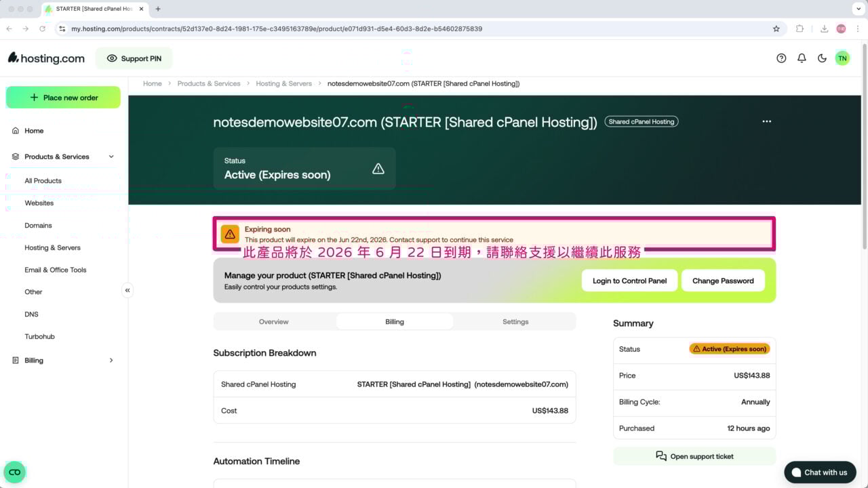Open the three-dot overflow menu
This screenshot has height=488, width=868.
click(766, 121)
